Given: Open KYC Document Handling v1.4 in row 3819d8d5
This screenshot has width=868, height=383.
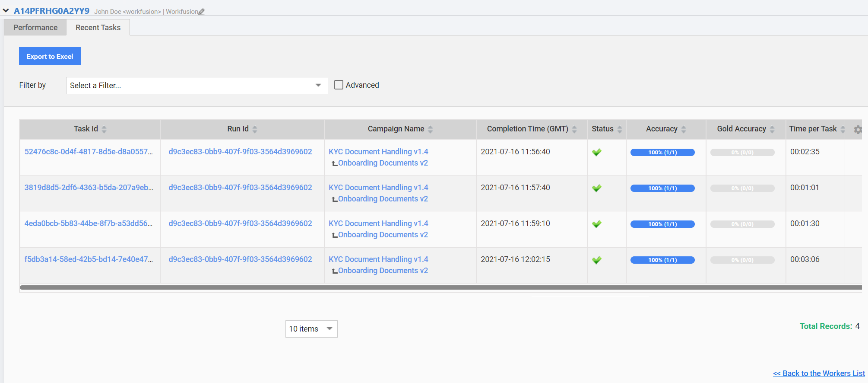Looking at the screenshot, I should tap(378, 188).
